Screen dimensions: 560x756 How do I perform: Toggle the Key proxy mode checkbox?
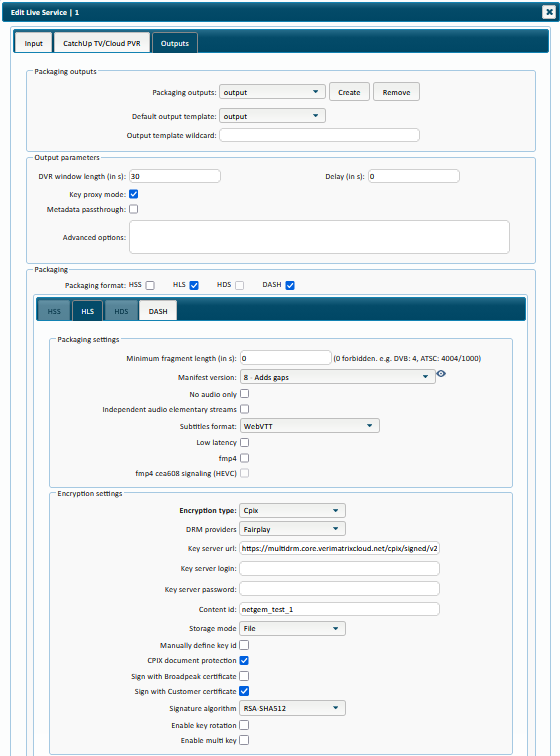click(134, 194)
